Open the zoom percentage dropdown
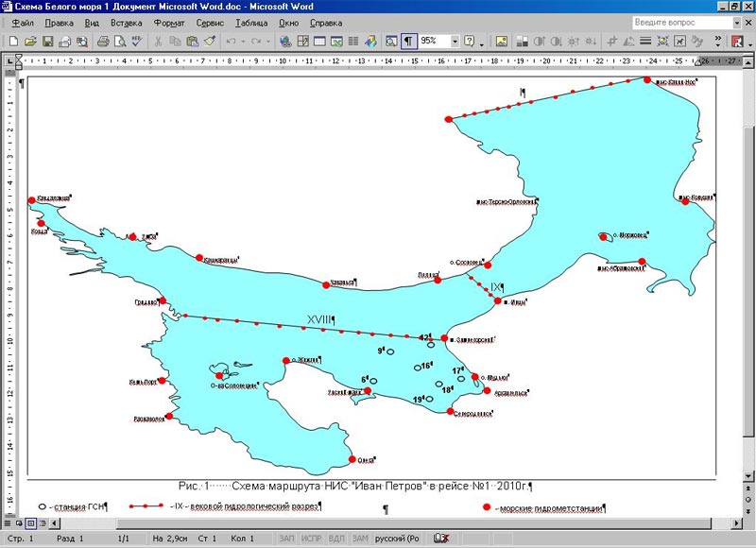This screenshot has height=548, width=756. (455, 42)
